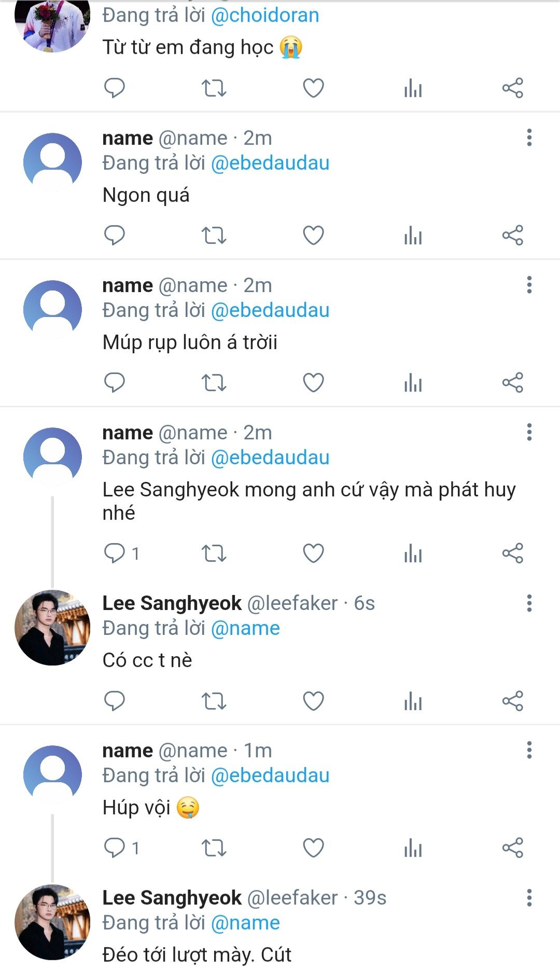Open replies on "Lee Sanghyeok mong anh" tweet
This screenshot has height=969, width=560.
click(x=115, y=553)
